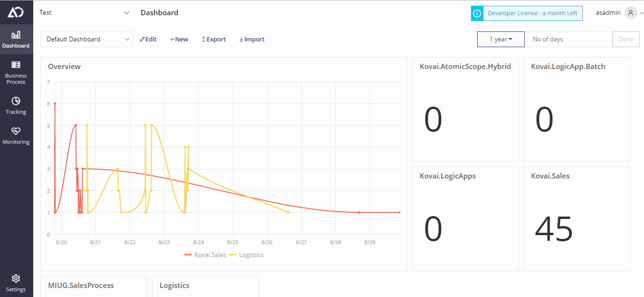Image resolution: width=644 pixels, height=297 pixels.
Task: Click the Kovai.Sales point at value 6
Action: point(55,103)
